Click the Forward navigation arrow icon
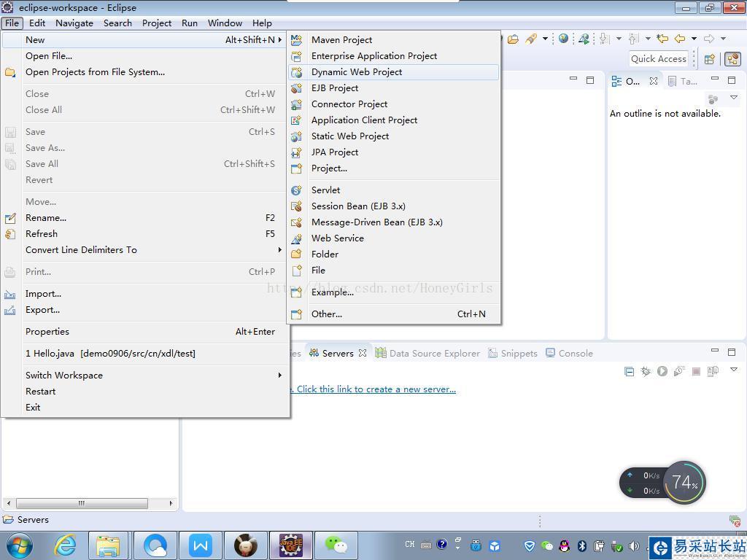Image resolution: width=747 pixels, height=560 pixels. tap(709, 39)
